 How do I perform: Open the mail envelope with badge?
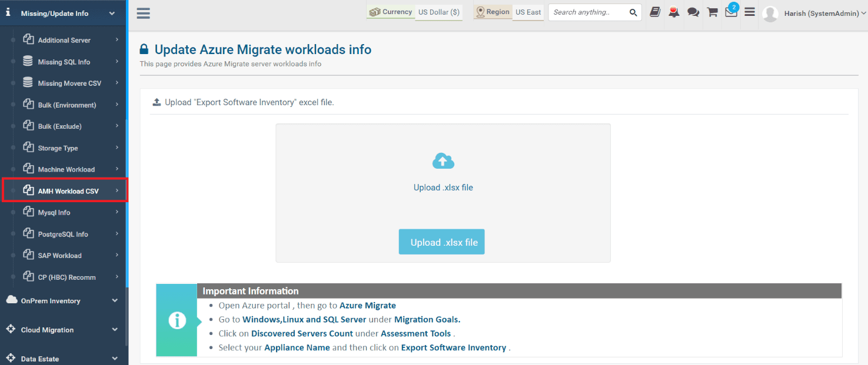731,12
